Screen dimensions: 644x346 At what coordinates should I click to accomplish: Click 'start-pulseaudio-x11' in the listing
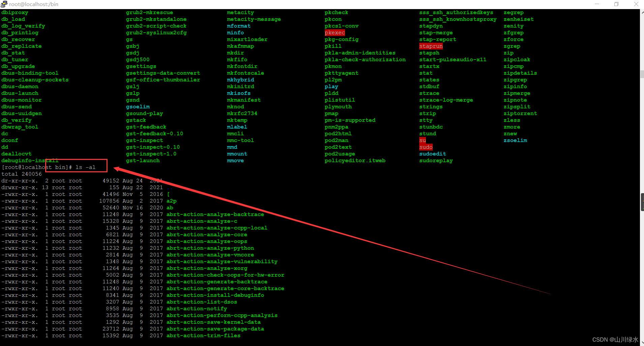pos(453,60)
